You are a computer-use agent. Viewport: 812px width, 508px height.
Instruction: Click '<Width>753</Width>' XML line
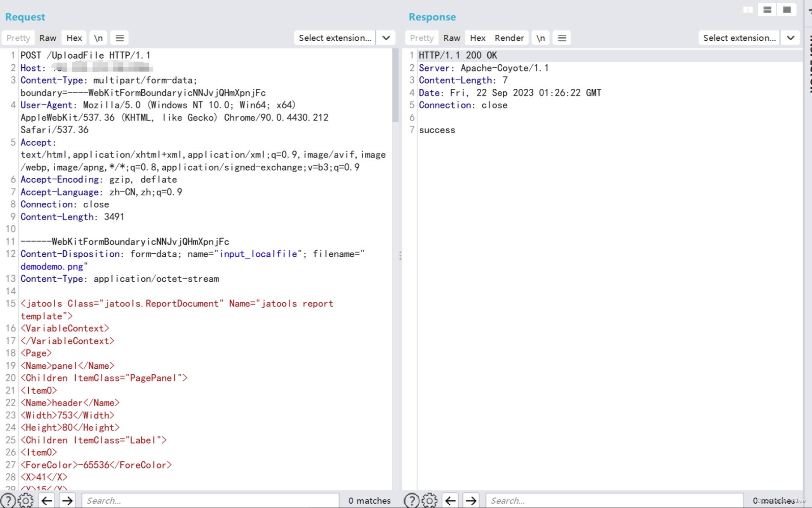pyautogui.click(x=68, y=415)
